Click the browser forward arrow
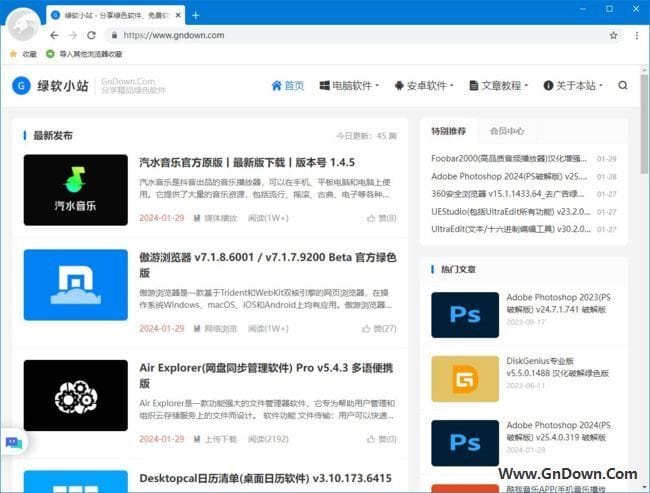Image resolution: width=650 pixels, height=493 pixels. [x=73, y=35]
